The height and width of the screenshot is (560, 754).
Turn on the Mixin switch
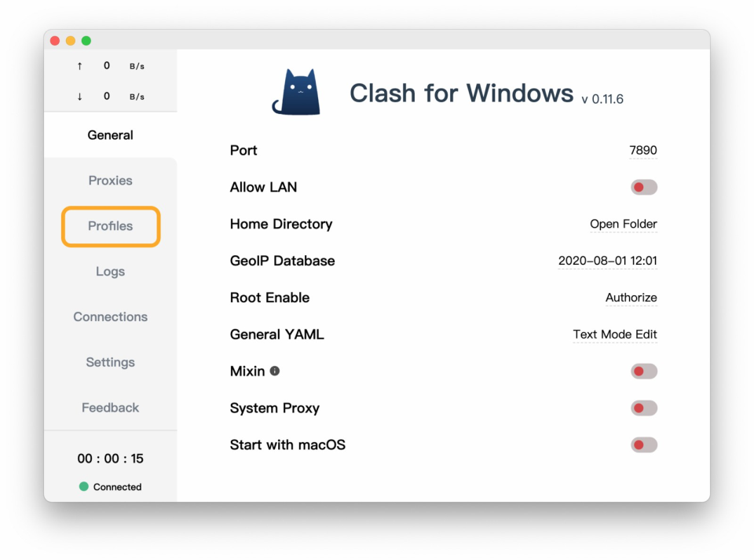point(643,371)
